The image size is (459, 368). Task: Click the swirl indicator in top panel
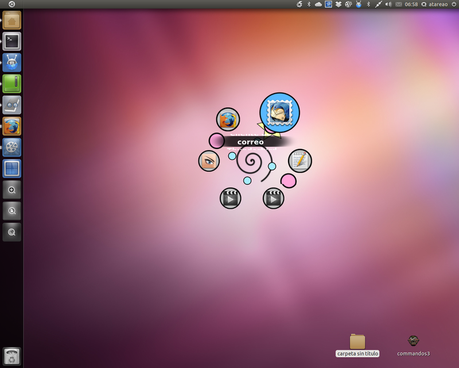299,4
